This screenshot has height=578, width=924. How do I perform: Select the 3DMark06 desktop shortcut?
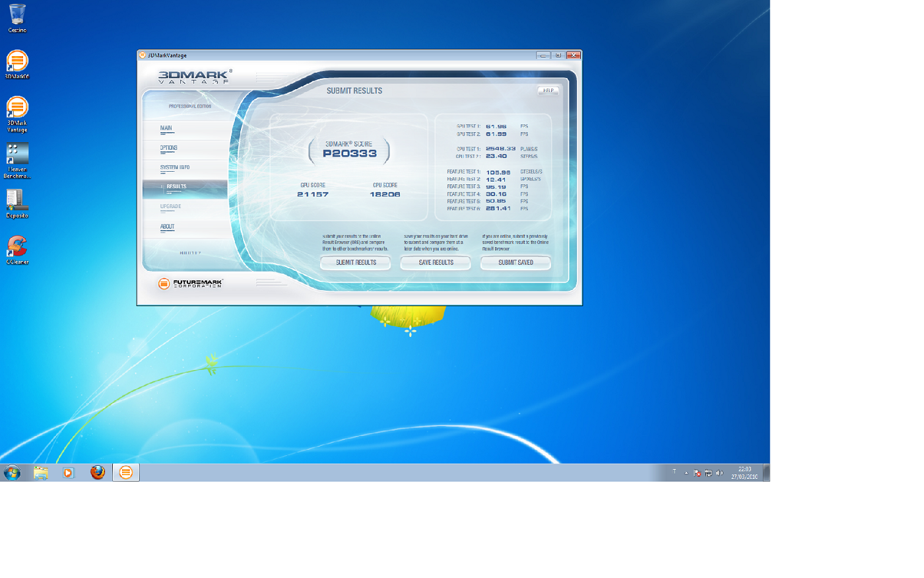pos(17,63)
